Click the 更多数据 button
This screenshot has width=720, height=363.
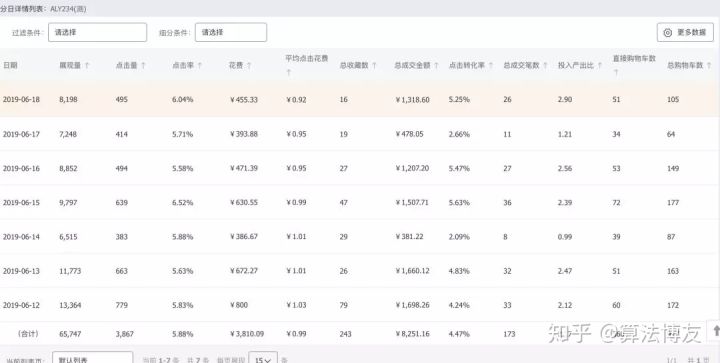685,33
